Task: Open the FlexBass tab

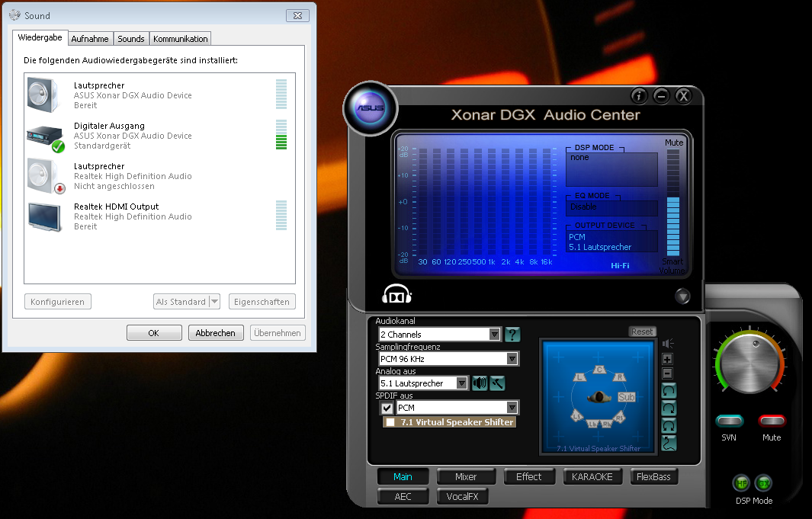Action: [x=653, y=476]
